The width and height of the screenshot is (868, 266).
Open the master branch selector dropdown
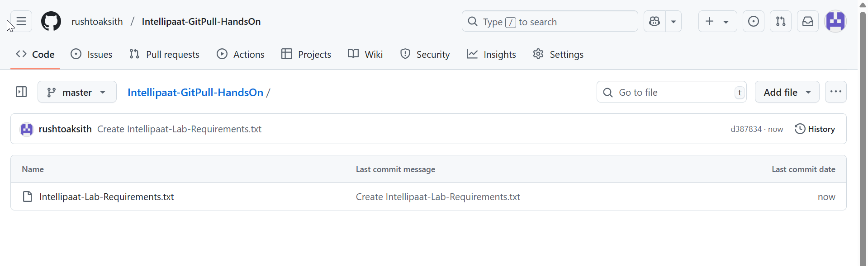(x=77, y=92)
